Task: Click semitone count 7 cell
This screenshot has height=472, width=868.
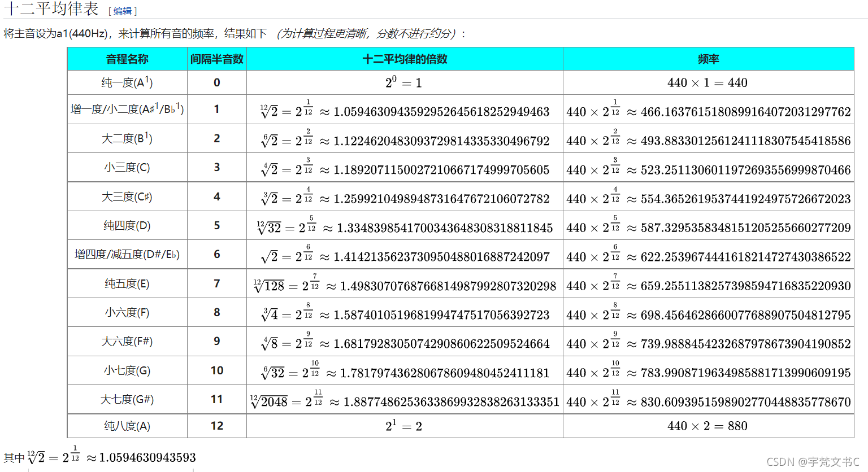Action: [217, 283]
